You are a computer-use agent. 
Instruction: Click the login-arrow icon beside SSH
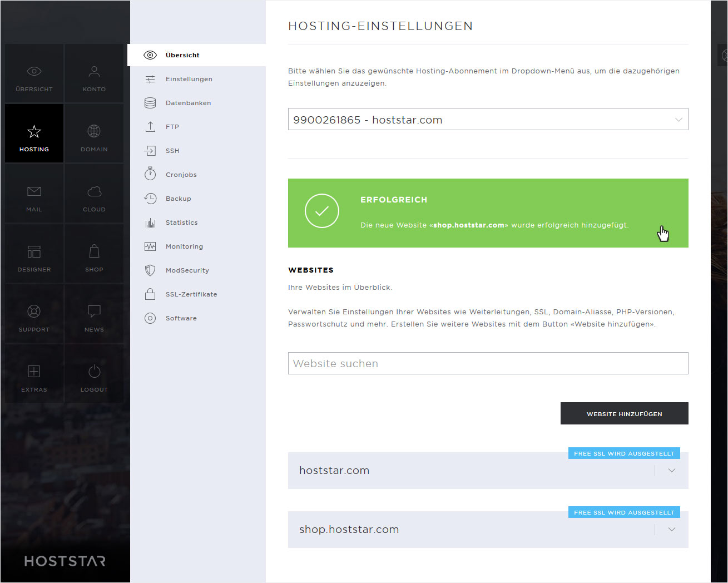tap(150, 151)
